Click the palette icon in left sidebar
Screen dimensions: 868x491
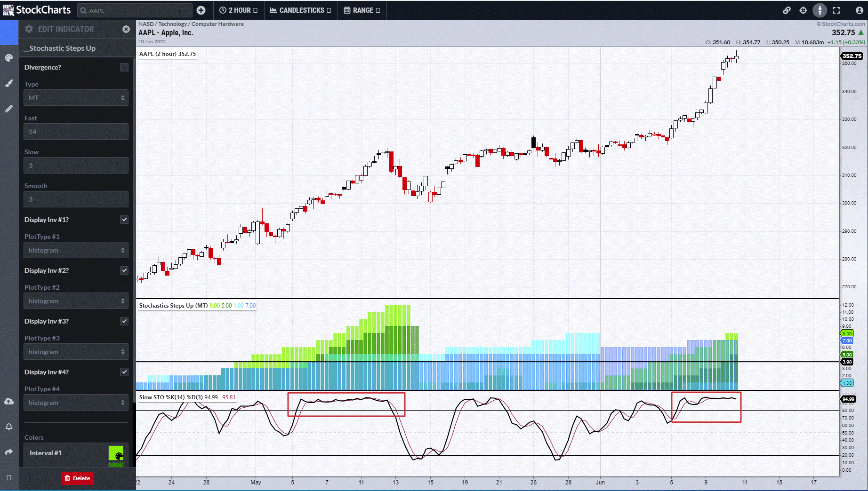coord(9,58)
